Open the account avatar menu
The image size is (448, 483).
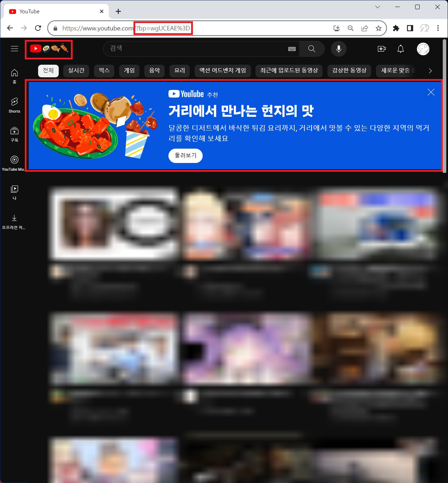(423, 49)
